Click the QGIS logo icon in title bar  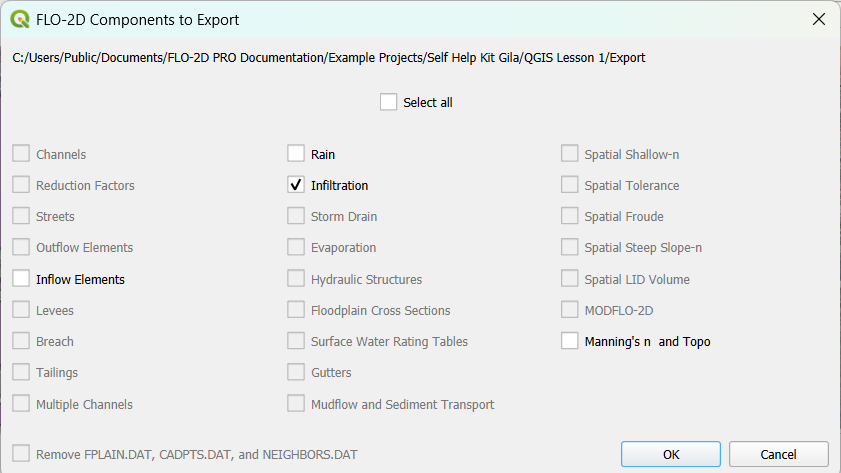coord(19,19)
